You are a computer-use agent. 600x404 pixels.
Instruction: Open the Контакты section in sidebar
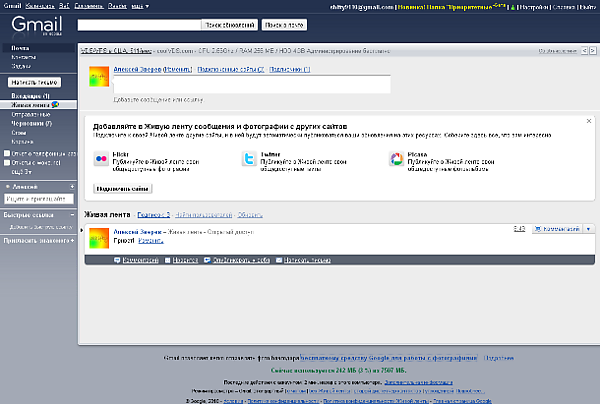pos(24,57)
